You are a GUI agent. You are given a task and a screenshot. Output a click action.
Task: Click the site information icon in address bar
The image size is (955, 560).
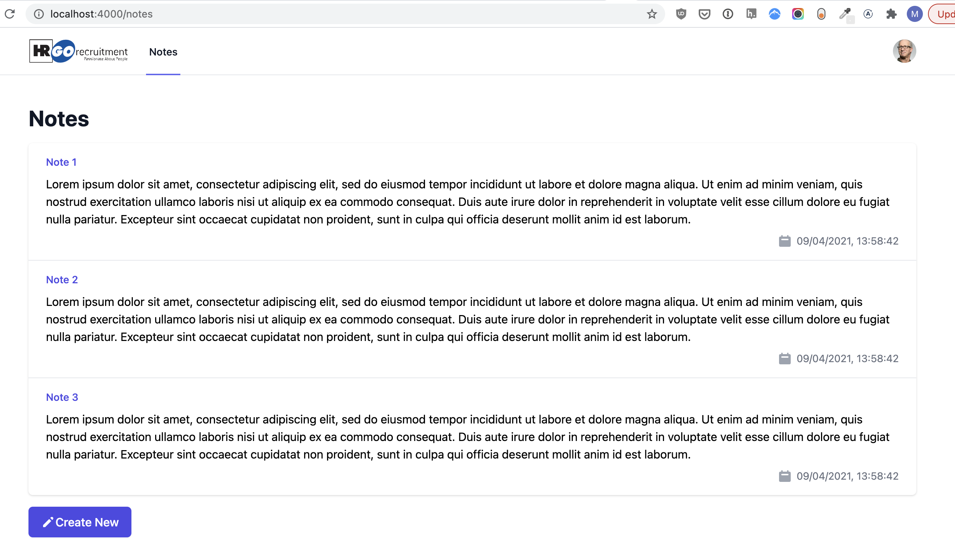point(39,14)
